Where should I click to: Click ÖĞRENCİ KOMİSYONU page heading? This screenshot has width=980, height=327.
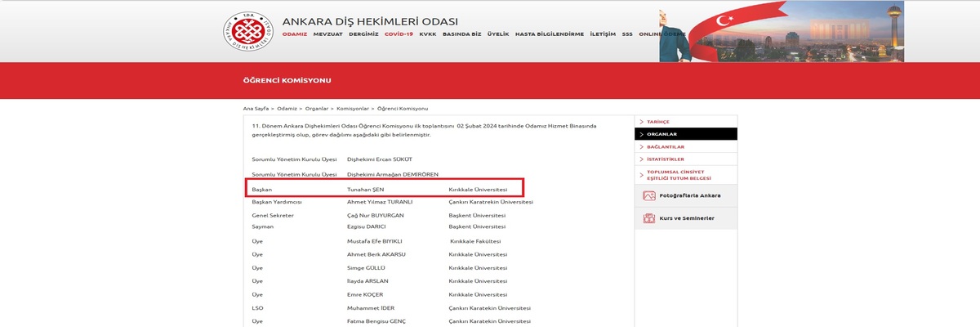[287, 81]
